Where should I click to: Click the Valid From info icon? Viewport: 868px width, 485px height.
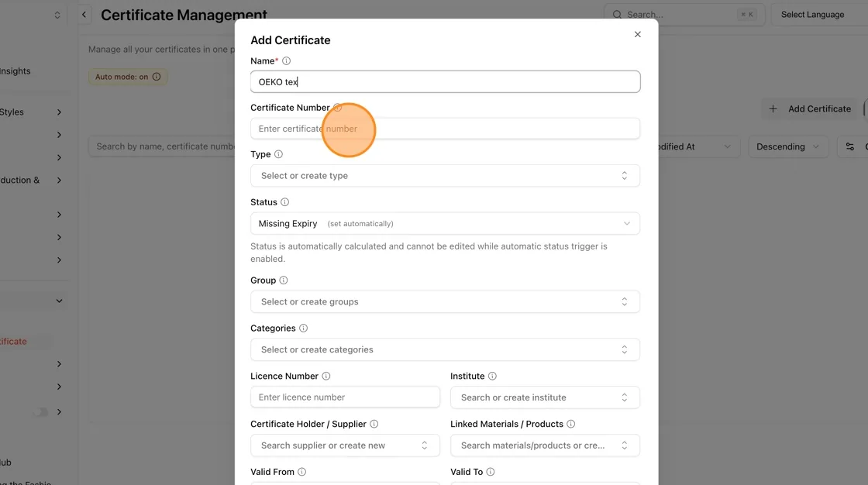301,472
